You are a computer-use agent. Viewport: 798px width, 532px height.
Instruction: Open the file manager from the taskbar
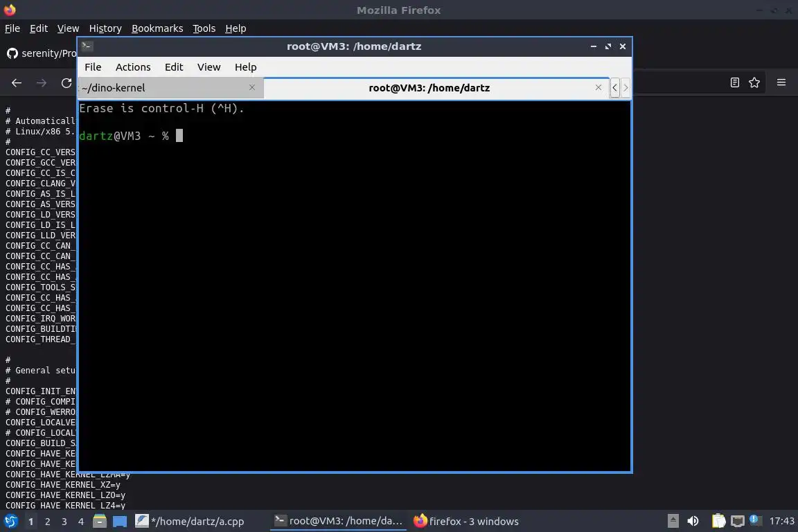[100, 522]
